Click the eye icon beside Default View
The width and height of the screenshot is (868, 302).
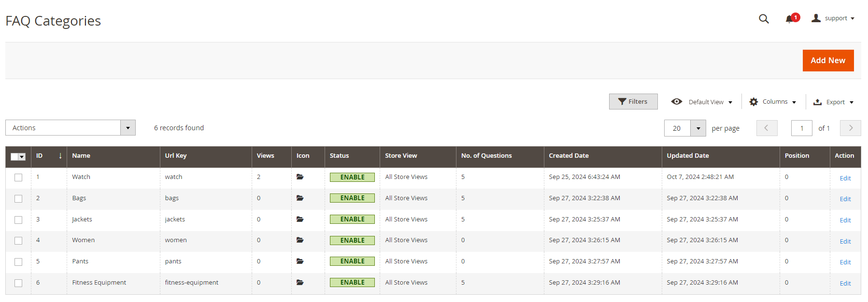point(677,102)
